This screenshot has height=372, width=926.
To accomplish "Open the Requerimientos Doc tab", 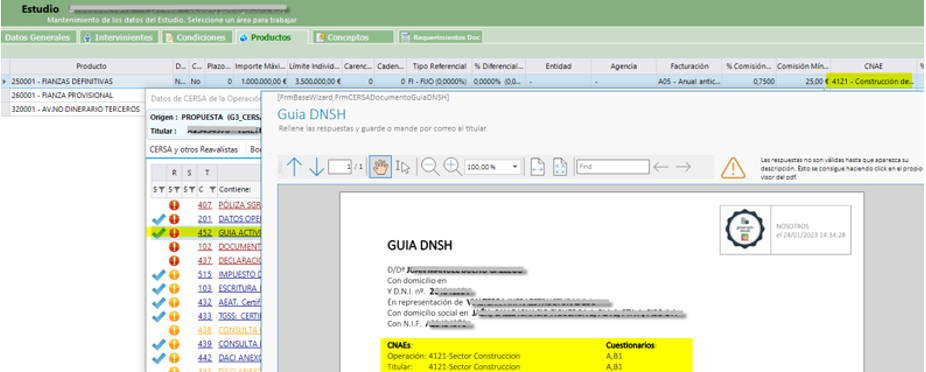I will 440,37.
